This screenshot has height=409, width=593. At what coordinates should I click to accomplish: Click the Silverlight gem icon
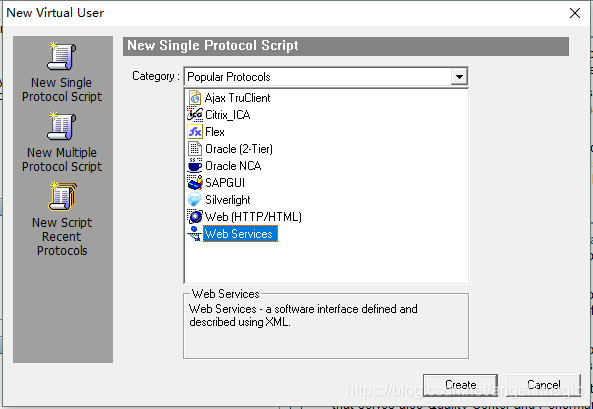(195, 200)
